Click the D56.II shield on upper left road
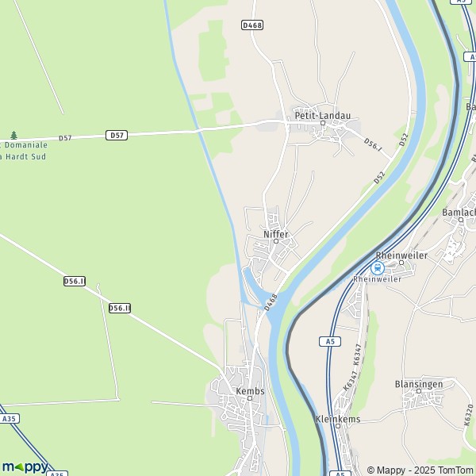The height and width of the screenshot is (476, 476). pos(75,281)
